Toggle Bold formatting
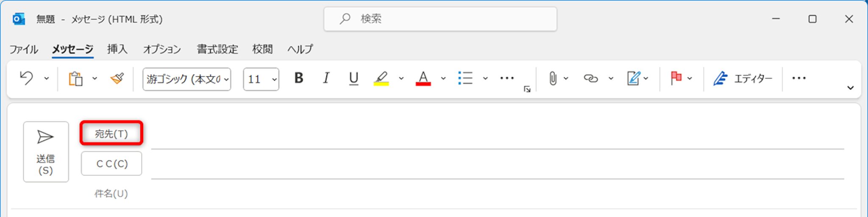Viewport: 868px width, 217px height. [x=299, y=78]
